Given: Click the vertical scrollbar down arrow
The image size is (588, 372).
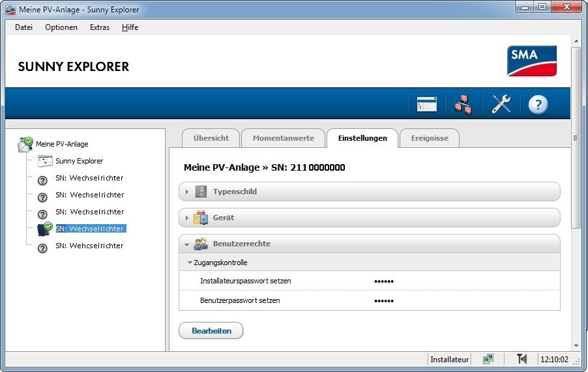Looking at the screenshot, I should point(576,346).
